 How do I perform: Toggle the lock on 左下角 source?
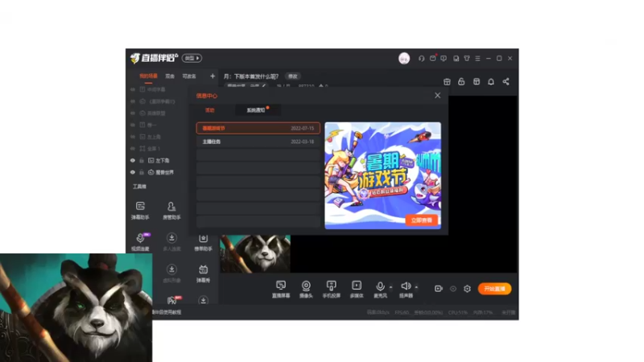pos(142,160)
